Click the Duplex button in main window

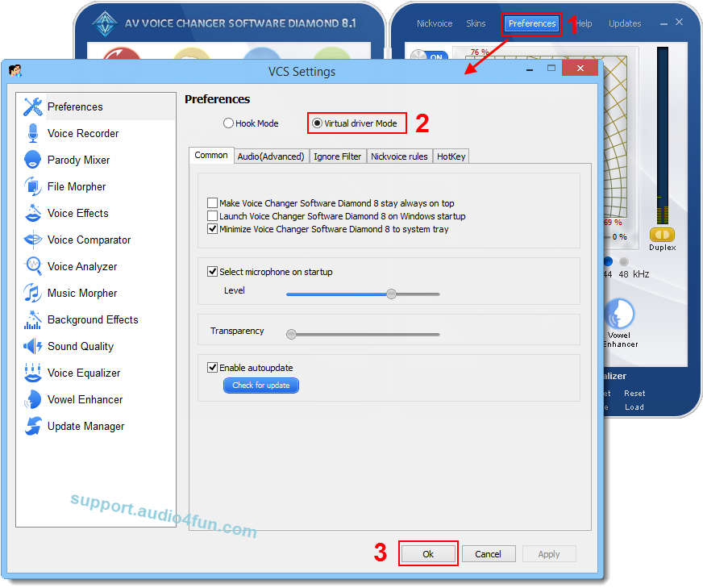click(662, 235)
